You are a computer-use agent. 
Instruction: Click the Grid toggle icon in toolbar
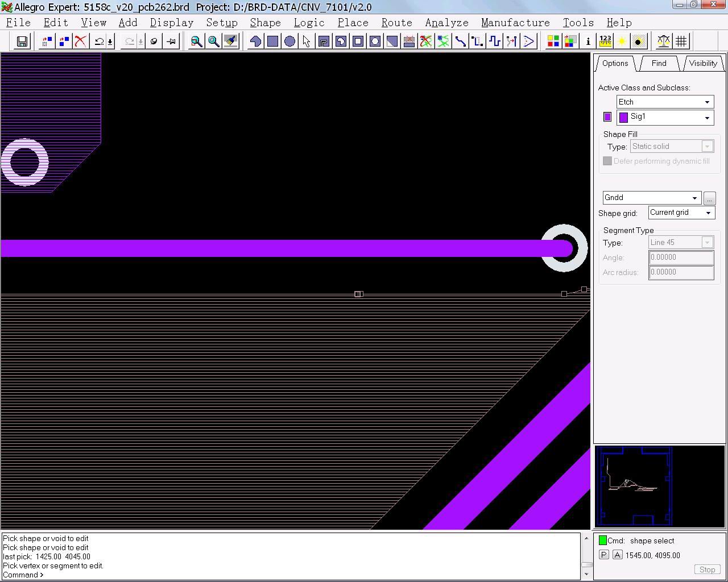point(681,41)
